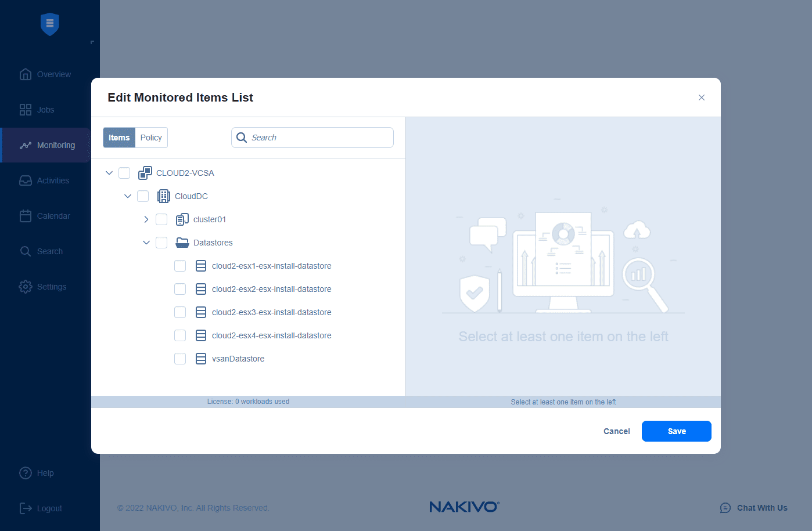Click the cloud2-esx4-esx-install-datastore icon
Viewport: 812px width, 531px height.
pos(201,335)
